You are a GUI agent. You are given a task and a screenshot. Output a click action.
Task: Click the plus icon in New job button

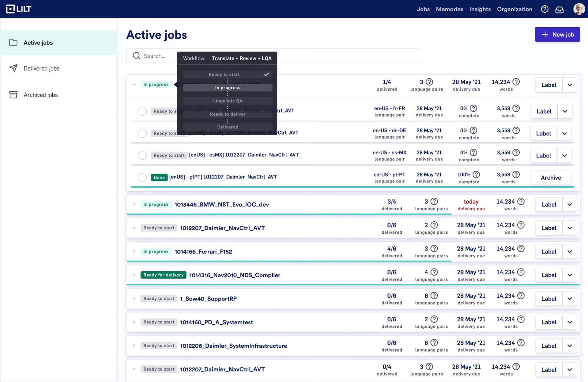point(545,34)
